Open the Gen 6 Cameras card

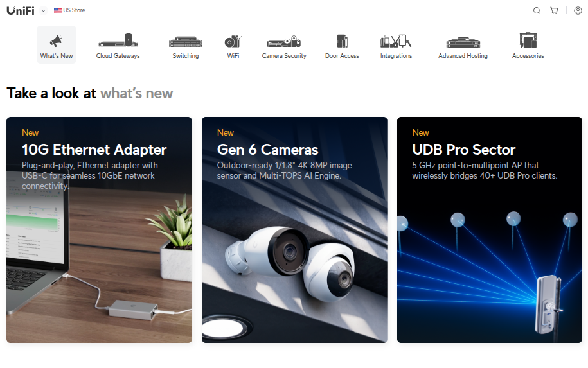tap(294, 230)
